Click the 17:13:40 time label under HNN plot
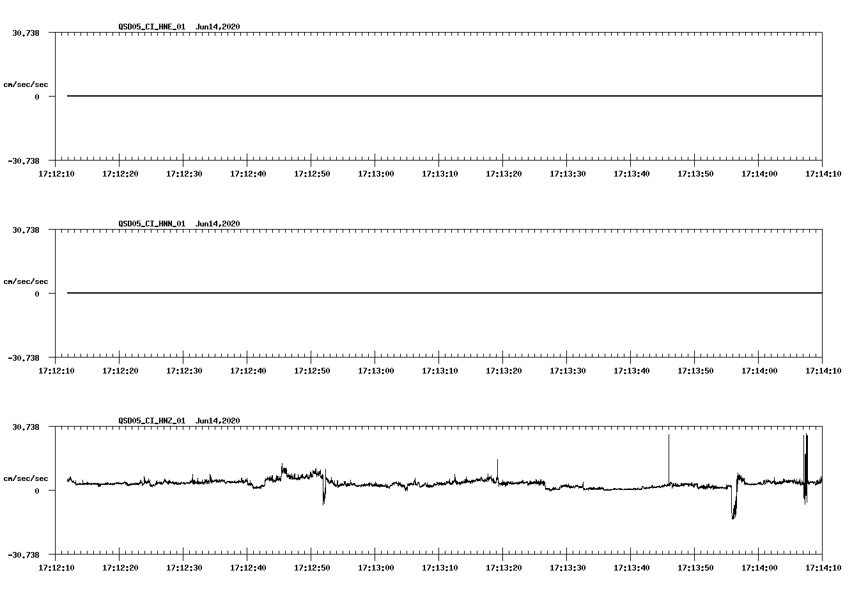The width and height of the screenshot is (868, 591). tap(632, 370)
